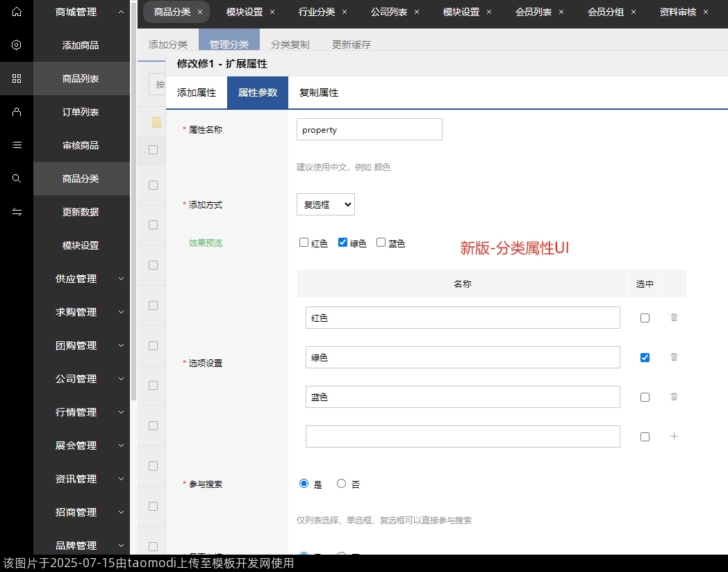
Task: Open the settings icon in left rail
Action: [17, 45]
